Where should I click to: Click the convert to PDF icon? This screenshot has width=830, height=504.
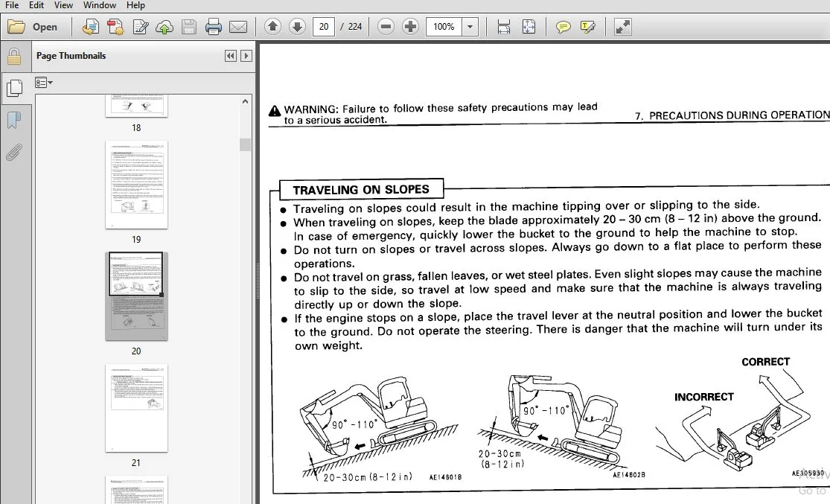[x=91, y=27]
